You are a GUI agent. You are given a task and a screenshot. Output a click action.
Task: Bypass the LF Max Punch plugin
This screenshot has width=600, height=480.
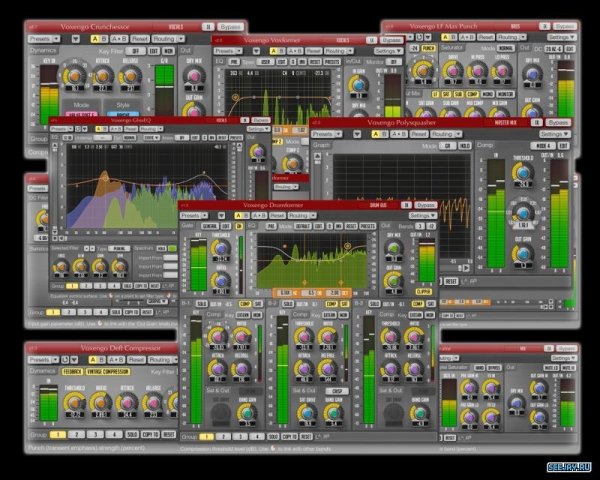565,26
